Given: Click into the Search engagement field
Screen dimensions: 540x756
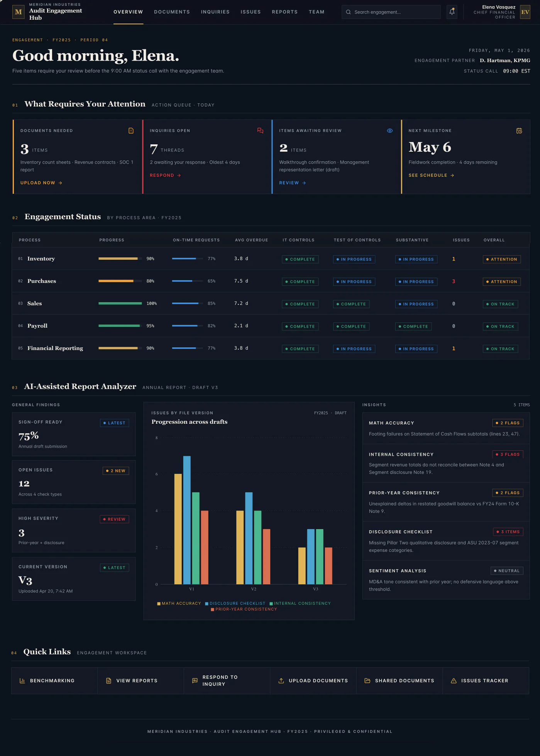Looking at the screenshot, I should pyautogui.click(x=391, y=12).
